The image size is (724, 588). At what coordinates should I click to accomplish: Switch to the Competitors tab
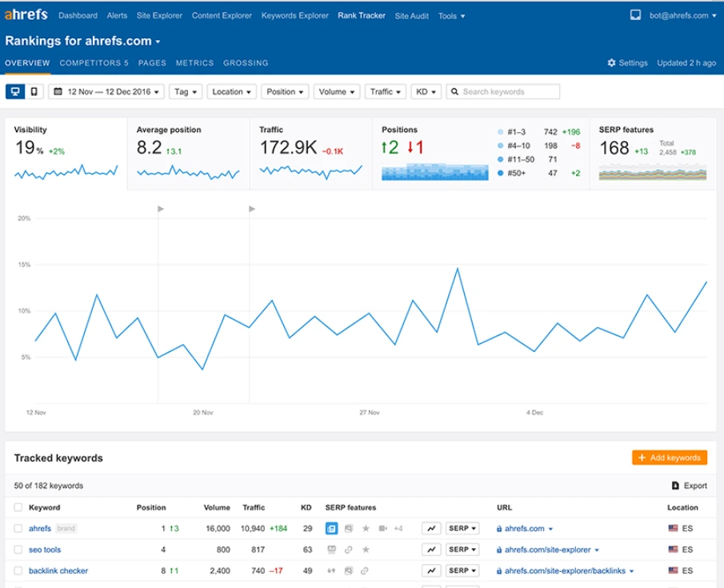point(94,63)
